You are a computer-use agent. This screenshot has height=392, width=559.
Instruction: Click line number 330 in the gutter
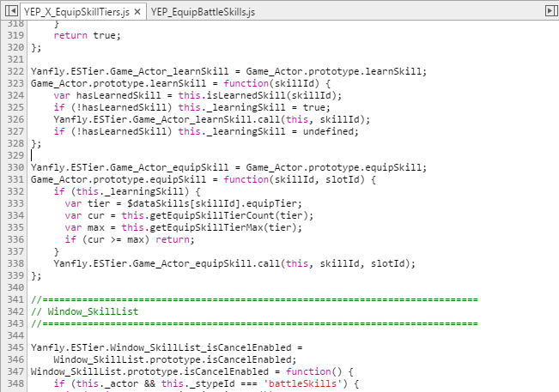(x=15, y=167)
